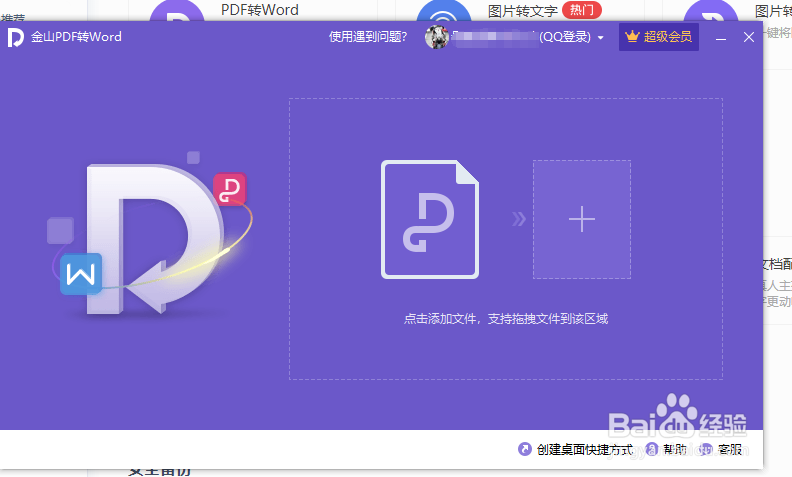The width and height of the screenshot is (792, 477).
Task: Click the double chevron arrow between boxes
Action: click(519, 219)
